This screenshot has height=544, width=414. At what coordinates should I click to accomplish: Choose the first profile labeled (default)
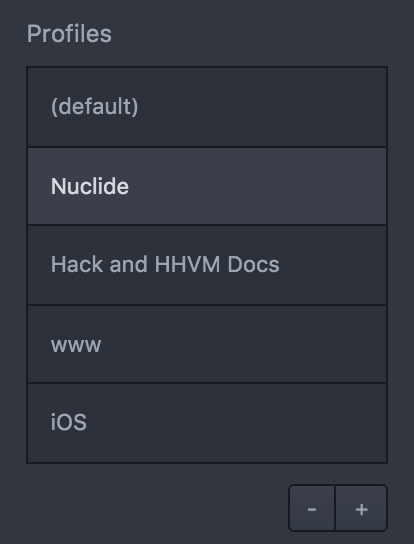(207, 107)
